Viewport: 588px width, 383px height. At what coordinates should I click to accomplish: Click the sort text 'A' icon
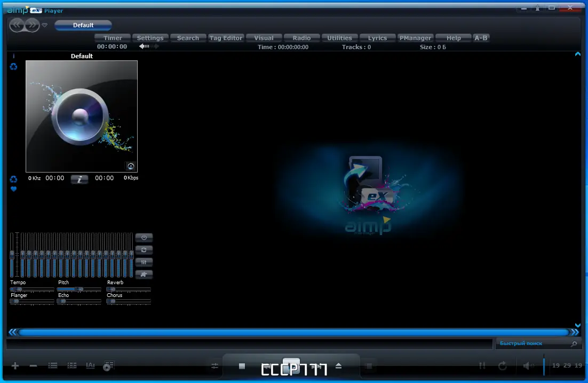point(90,365)
